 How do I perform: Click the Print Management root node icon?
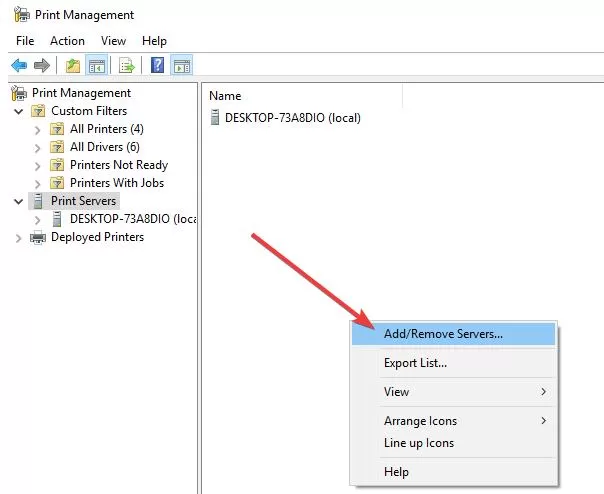19,93
